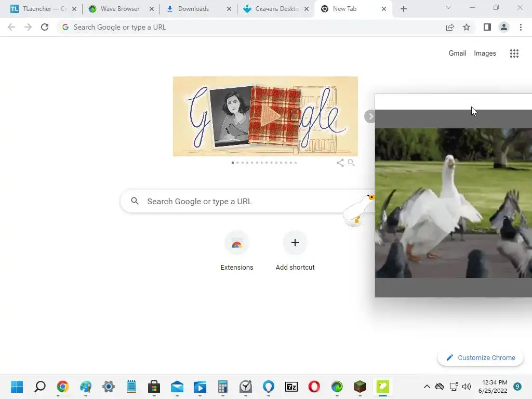Focus the address bar URL field
Screen dimensions: 532x399
click(251, 27)
